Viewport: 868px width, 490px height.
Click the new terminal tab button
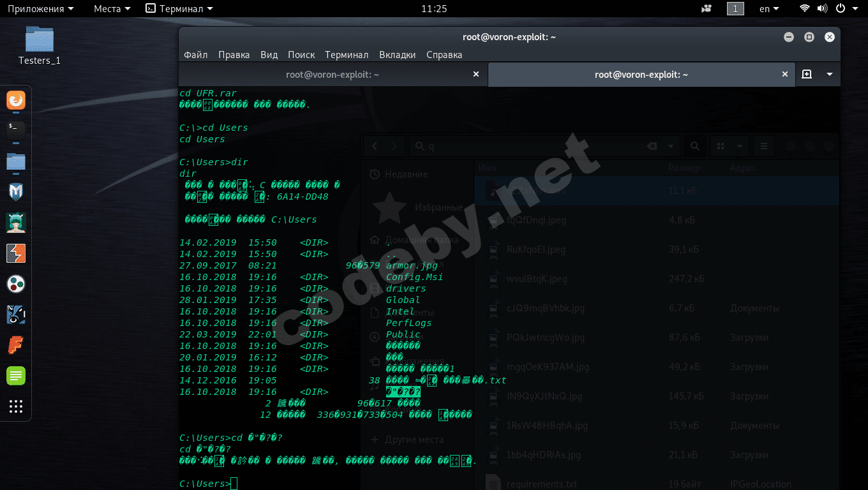point(807,75)
